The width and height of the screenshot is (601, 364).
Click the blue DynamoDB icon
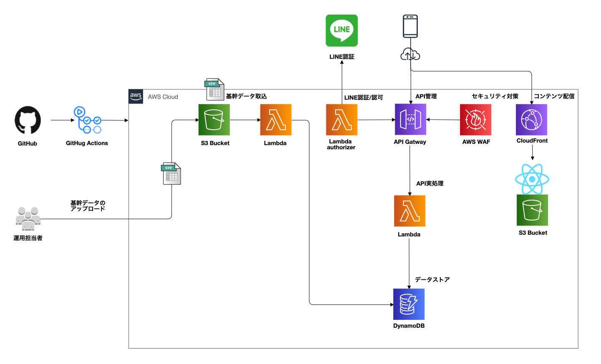click(x=409, y=304)
